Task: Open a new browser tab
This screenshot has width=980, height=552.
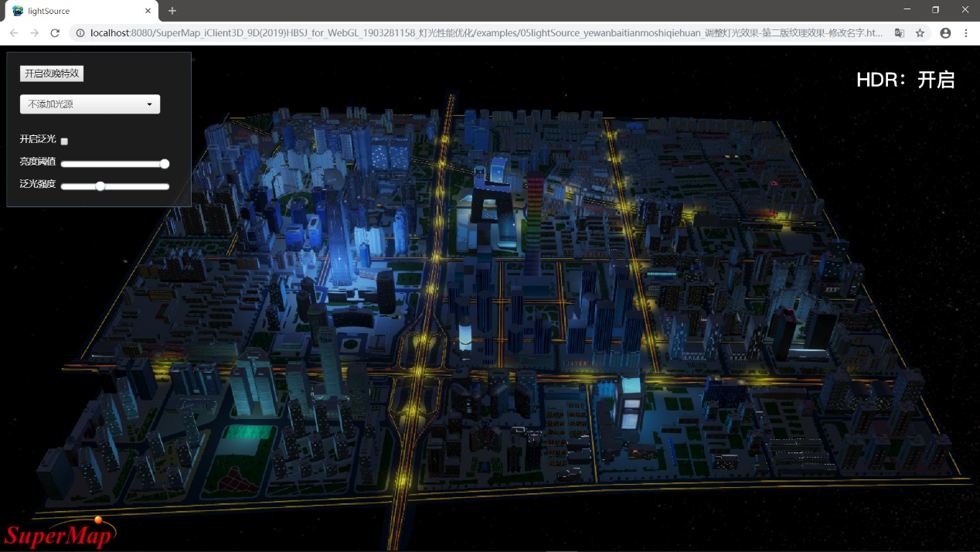Action: pyautogui.click(x=172, y=11)
